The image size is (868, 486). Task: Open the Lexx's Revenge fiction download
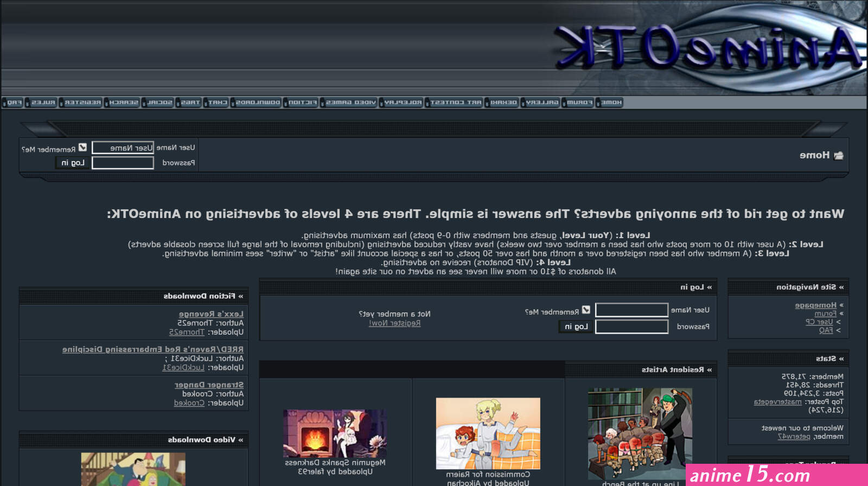[x=211, y=314]
